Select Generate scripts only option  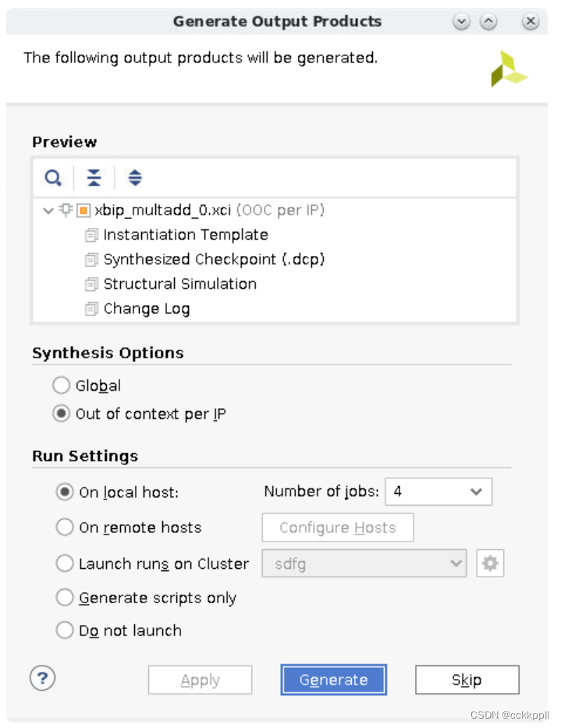click(x=65, y=598)
